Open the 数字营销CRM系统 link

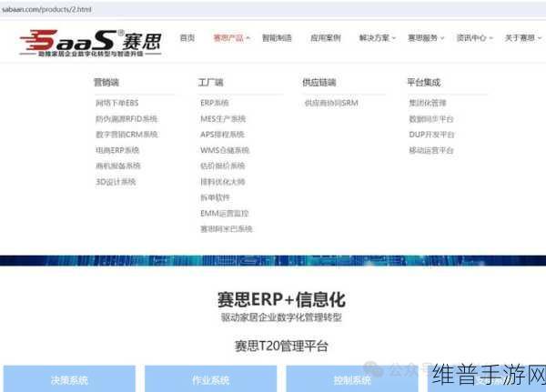(x=126, y=135)
